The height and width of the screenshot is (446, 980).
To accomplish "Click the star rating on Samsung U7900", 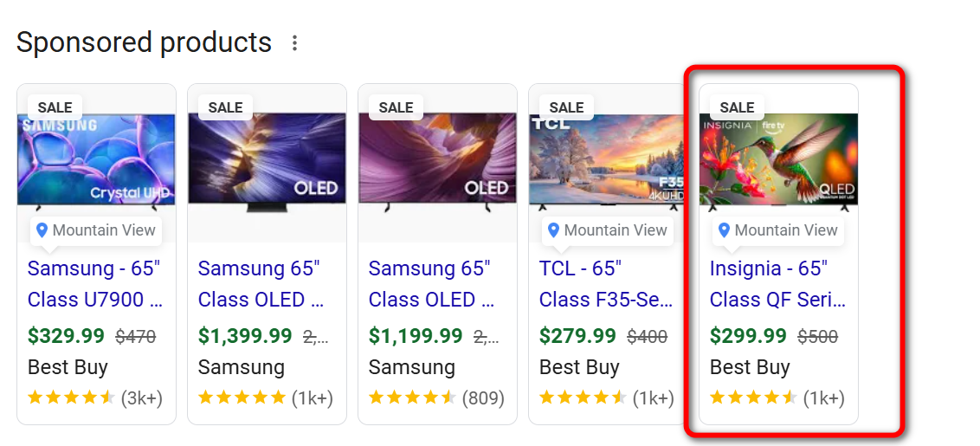I will tap(71, 398).
